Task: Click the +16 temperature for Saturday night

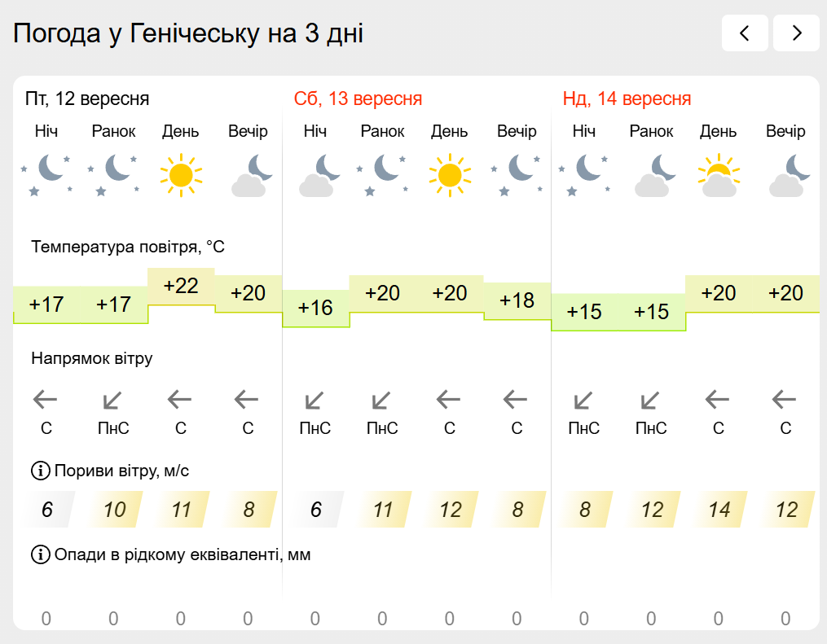Action: 315,309
